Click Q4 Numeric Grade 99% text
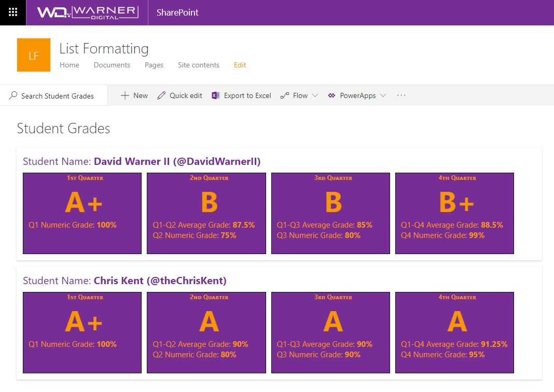 442,235
